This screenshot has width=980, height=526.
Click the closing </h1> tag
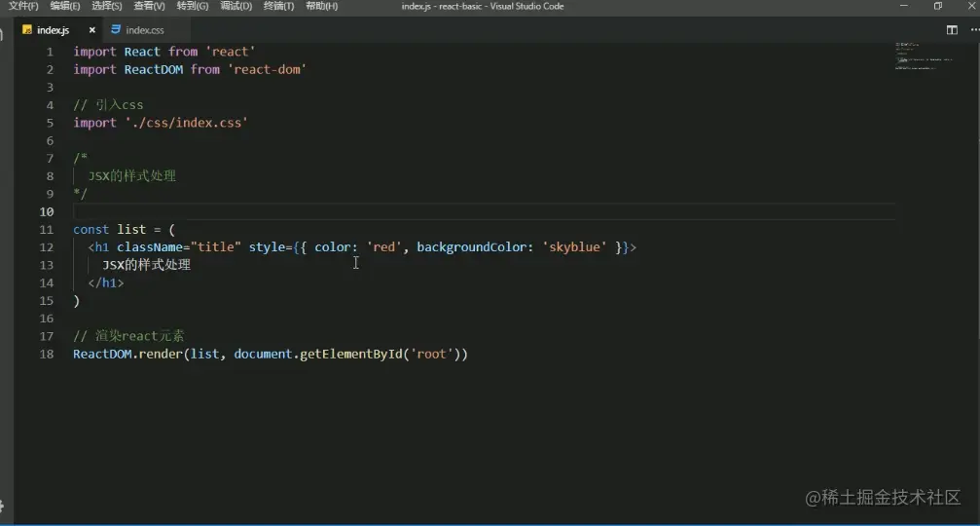pyautogui.click(x=106, y=282)
